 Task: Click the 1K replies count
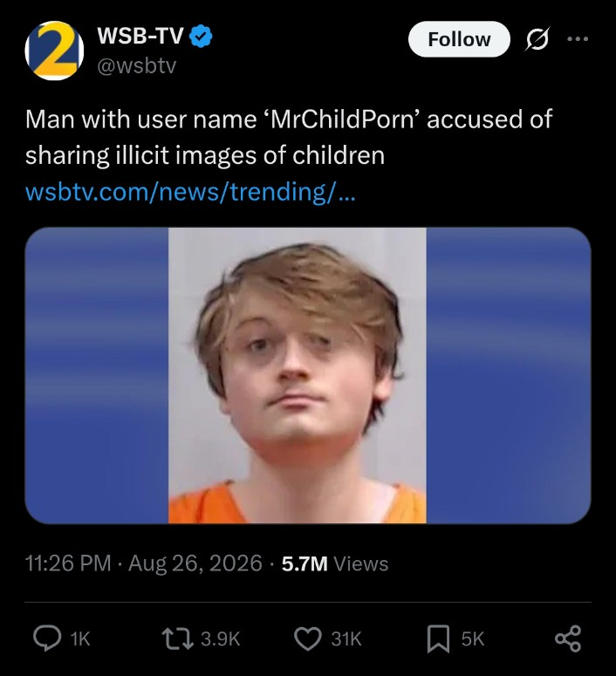click(x=80, y=638)
